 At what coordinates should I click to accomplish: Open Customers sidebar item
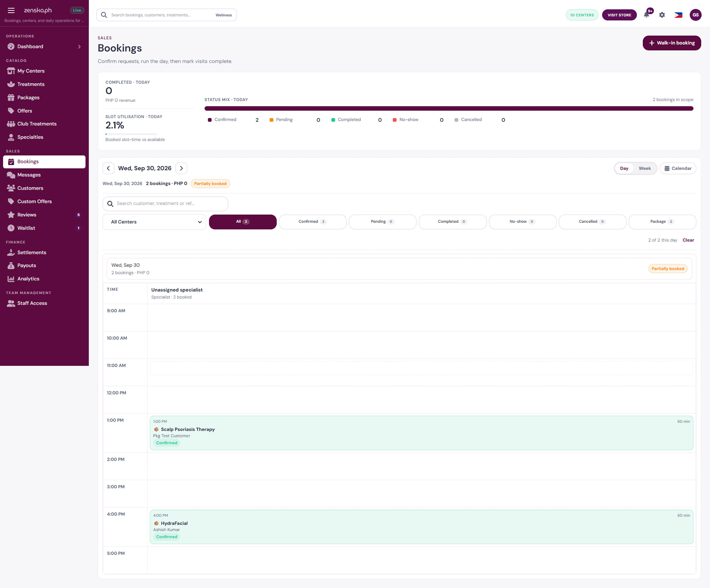pyautogui.click(x=44, y=188)
